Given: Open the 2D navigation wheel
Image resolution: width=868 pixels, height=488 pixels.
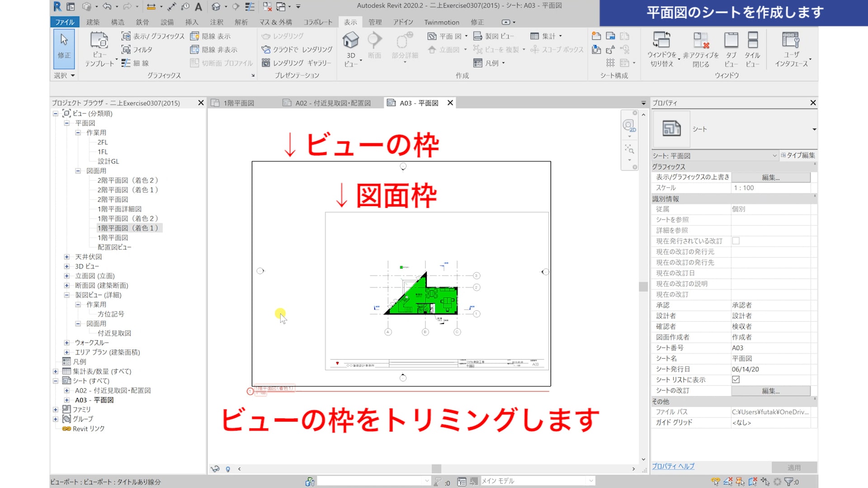Looking at the screenshot, I should coord(629,126).
